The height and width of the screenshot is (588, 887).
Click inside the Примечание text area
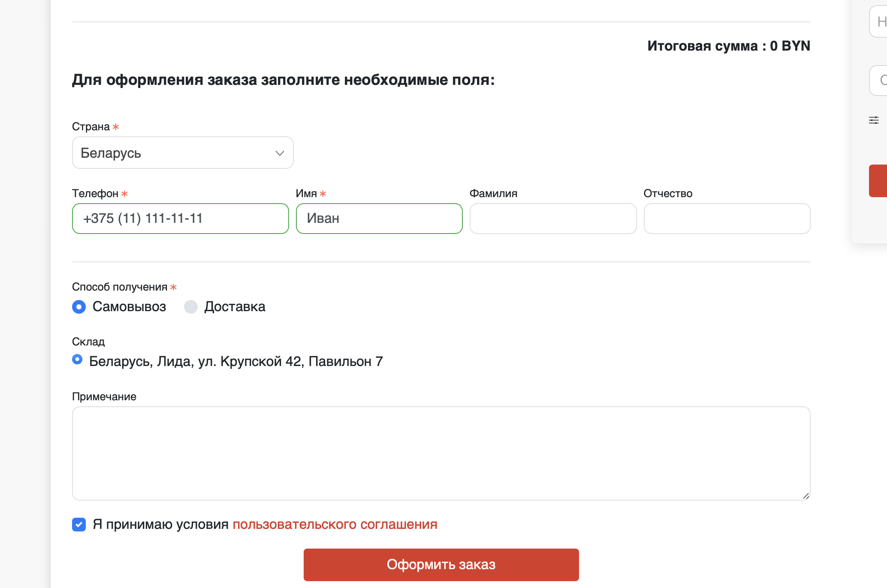441,453
